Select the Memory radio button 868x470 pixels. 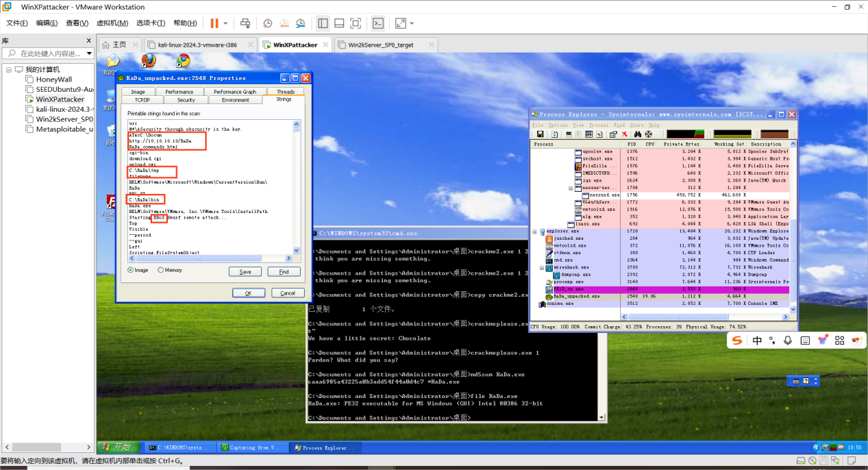161,270
